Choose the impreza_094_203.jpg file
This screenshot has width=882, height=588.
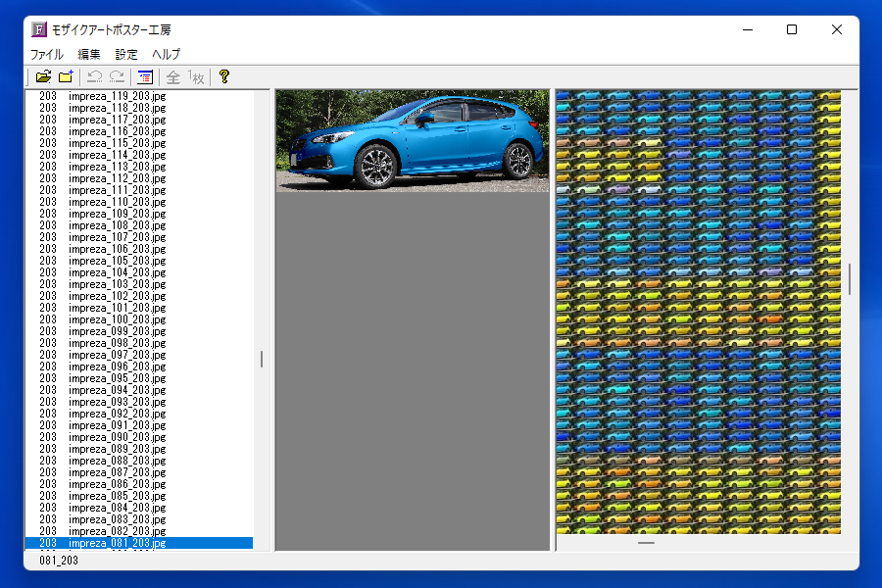coord(139,390)
